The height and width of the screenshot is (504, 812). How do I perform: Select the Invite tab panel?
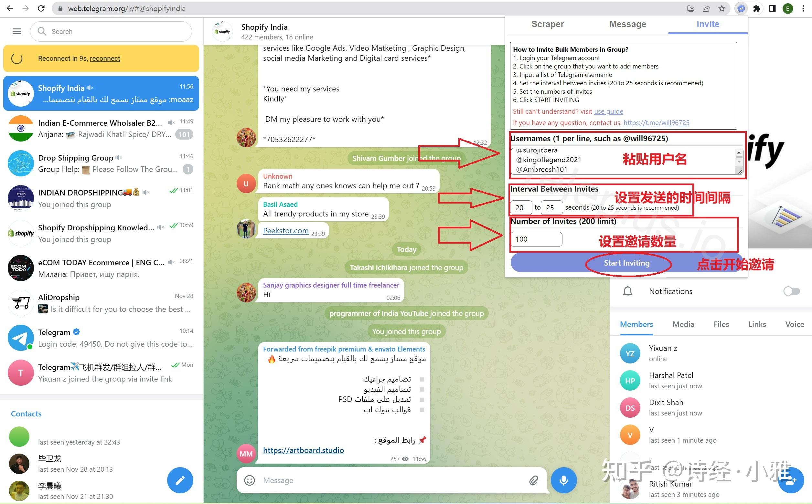pyautogui.click(x=708, y=24)
